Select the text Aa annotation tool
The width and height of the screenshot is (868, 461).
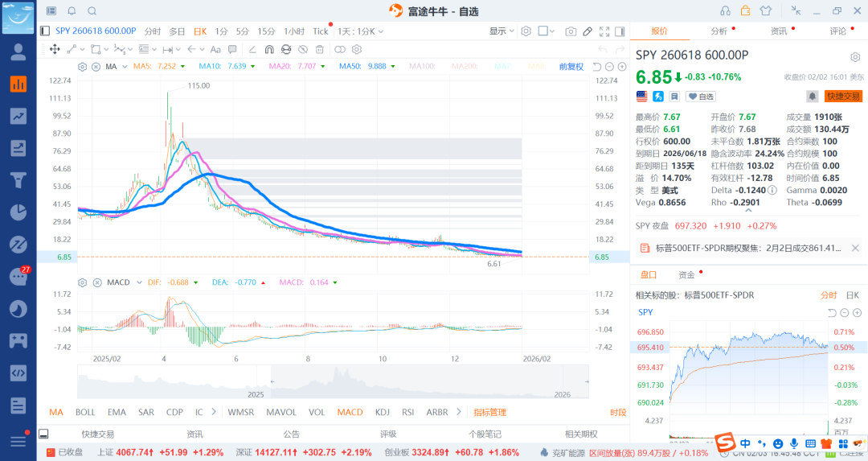(215, 49)
